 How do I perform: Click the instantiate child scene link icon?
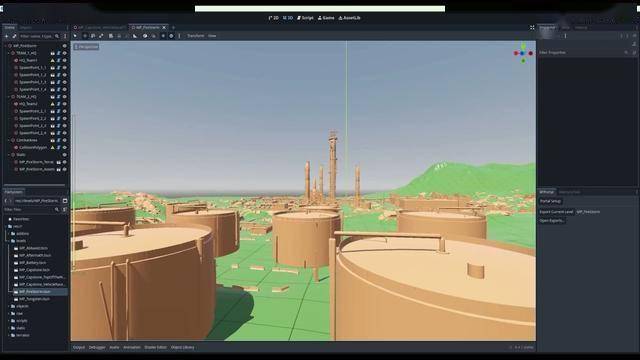point(14,36)
